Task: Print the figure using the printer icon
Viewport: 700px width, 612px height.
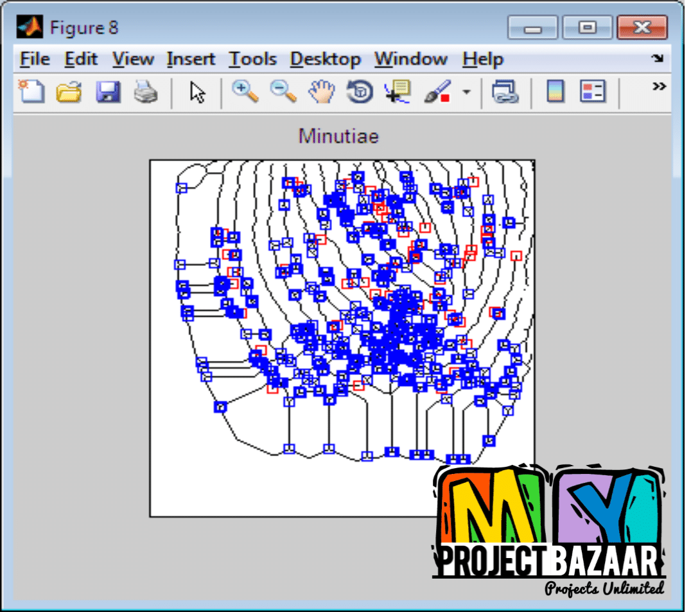Action: (x=146, y=92)
